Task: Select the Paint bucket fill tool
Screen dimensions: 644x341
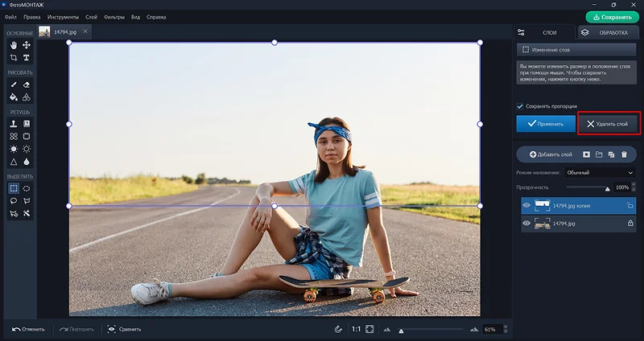Action: [x=14, y=97]
